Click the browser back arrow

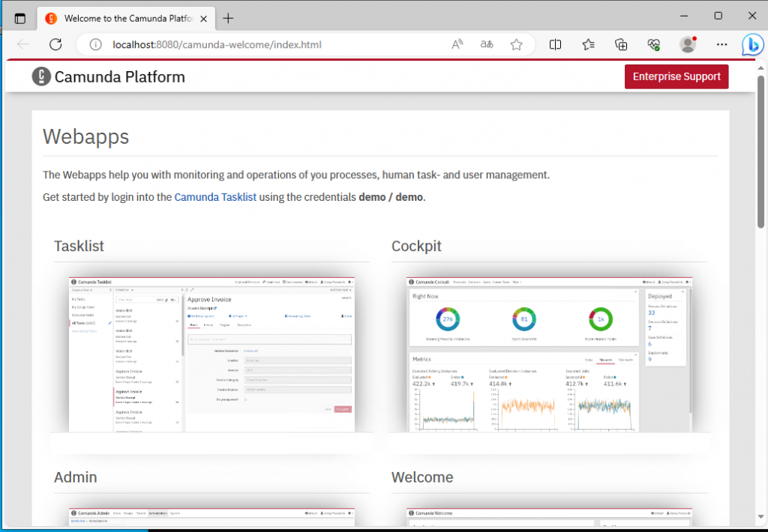[x=23, y=44]
